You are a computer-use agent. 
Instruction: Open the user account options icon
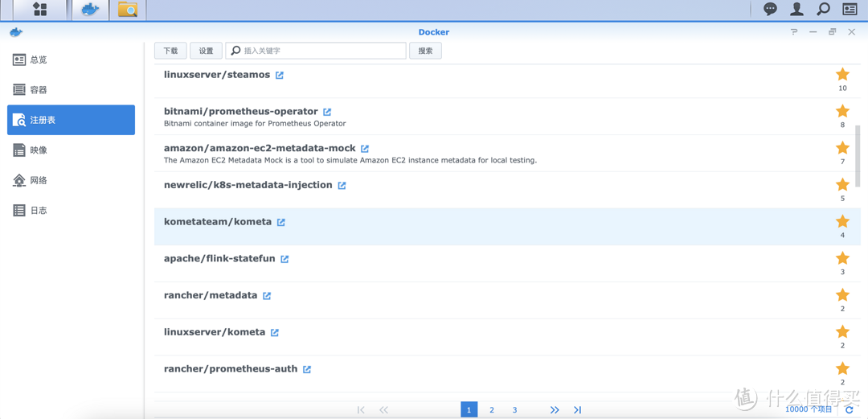(x=796, y=9)
